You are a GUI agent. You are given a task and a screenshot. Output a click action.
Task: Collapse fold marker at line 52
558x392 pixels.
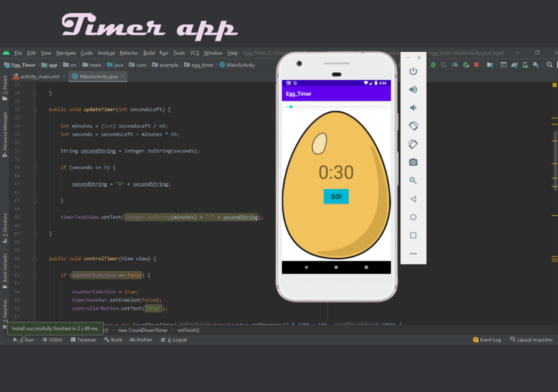tap(35, 275)
